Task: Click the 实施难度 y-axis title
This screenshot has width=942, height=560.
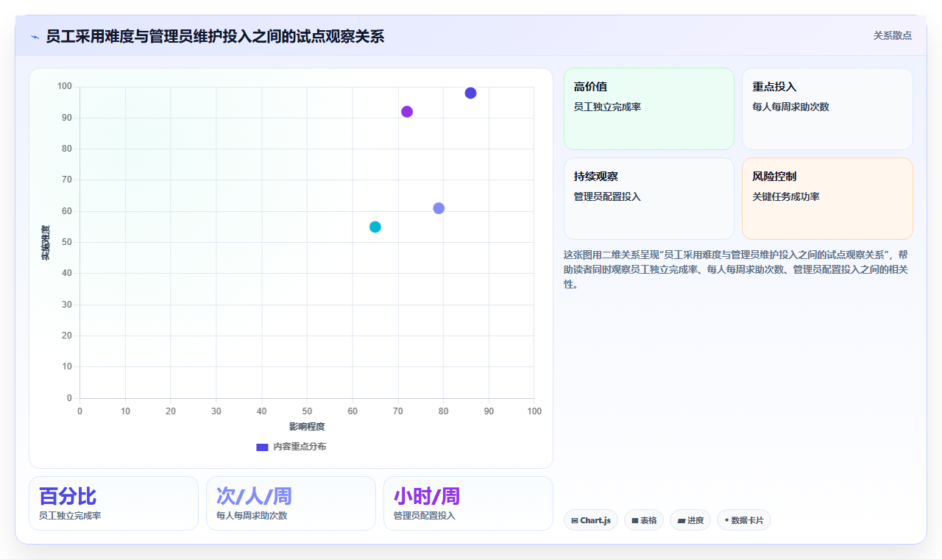Action: tap(46, 243)
